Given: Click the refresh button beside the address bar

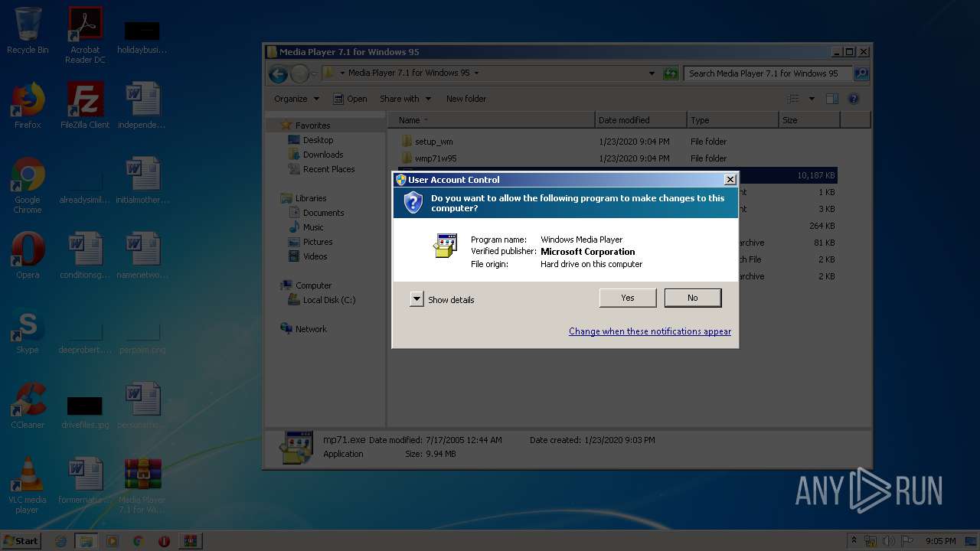Looking at the screenshot, I should (x=671, y=73).
